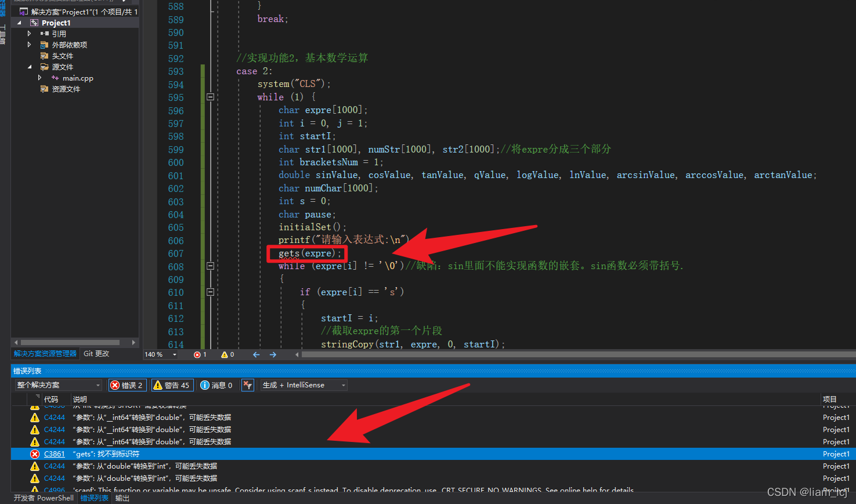The image size is (856, 504).
Task: Click line number 600 in the gutter
Action: coord(176,162)
